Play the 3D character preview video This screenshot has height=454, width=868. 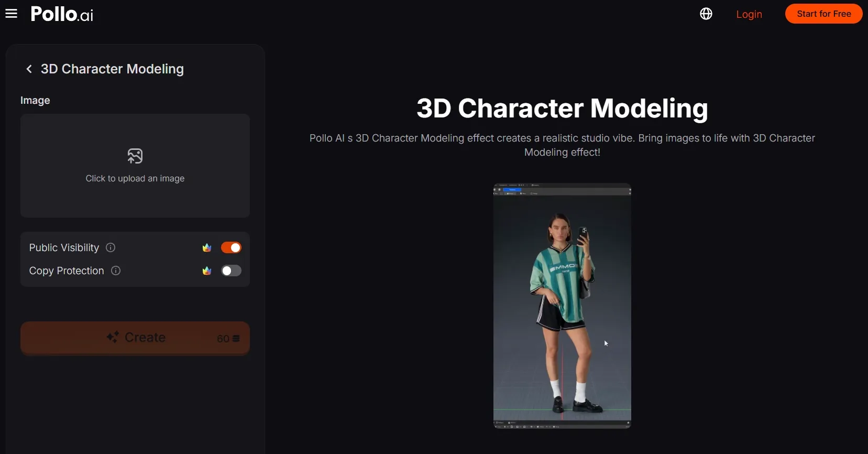(x=562, y=306)
